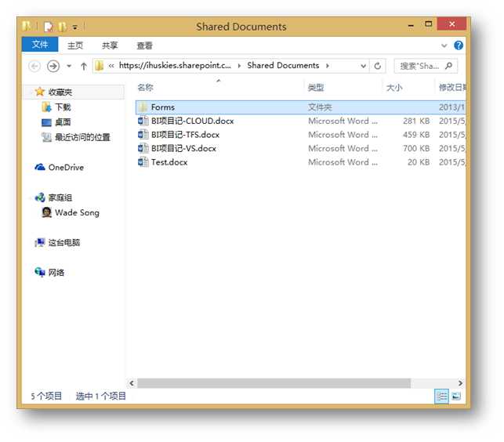
Task: Switch to the 主页 ribbon tab
Action: coord(75,45)
